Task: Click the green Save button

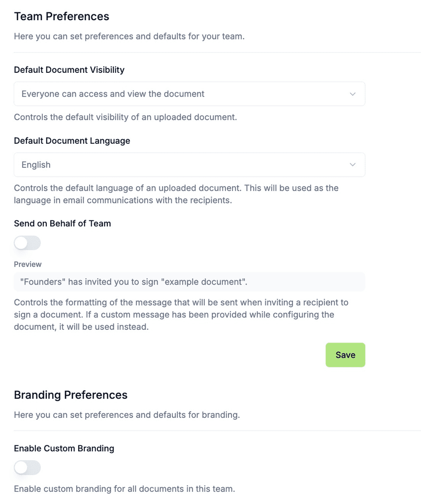Action: click(x=346, y=355)
